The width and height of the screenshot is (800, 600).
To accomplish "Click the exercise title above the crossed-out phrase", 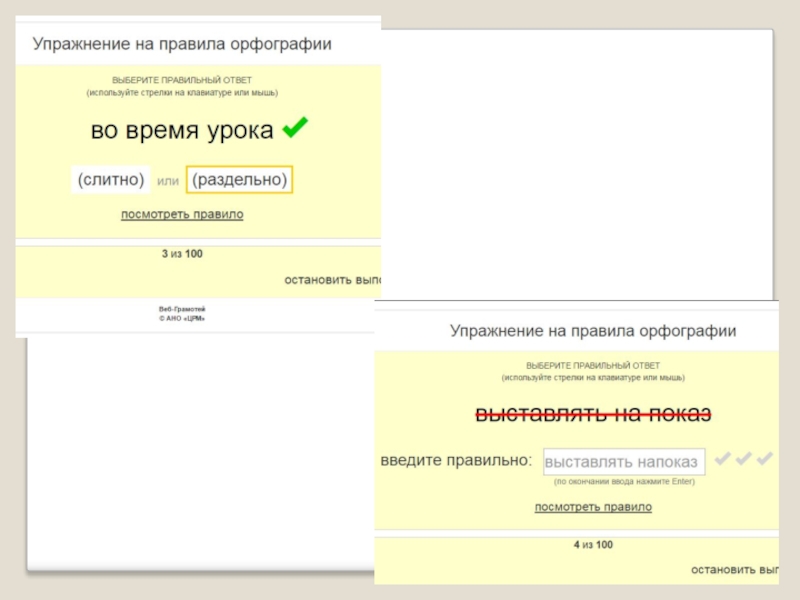I will pos(593,330).
